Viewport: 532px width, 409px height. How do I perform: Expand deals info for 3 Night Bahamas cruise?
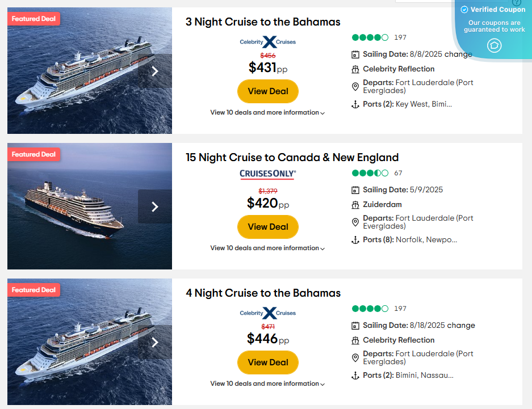tap(267, 112)
